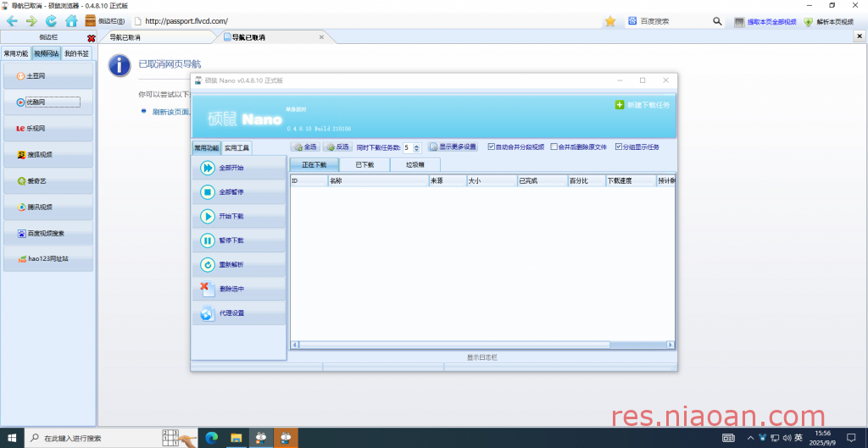
Task: Close the tab bar using the right-side X
Action: [x=861, y=36]
